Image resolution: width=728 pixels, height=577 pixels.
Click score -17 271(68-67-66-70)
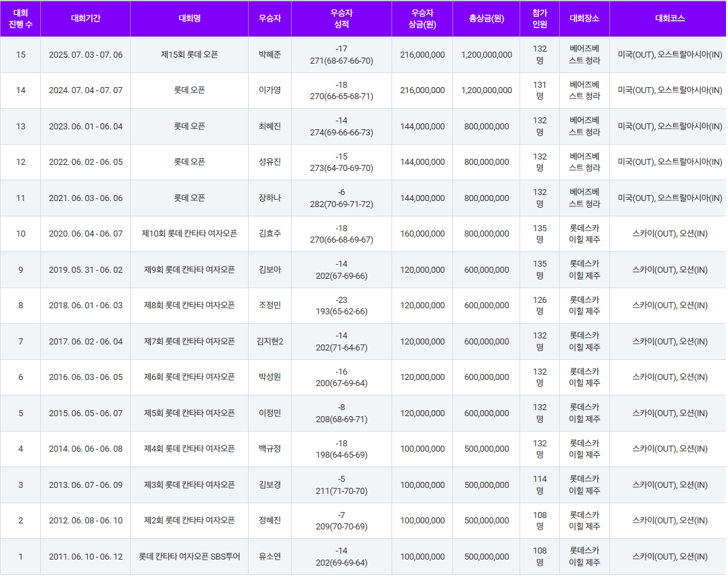click(342, 55)
